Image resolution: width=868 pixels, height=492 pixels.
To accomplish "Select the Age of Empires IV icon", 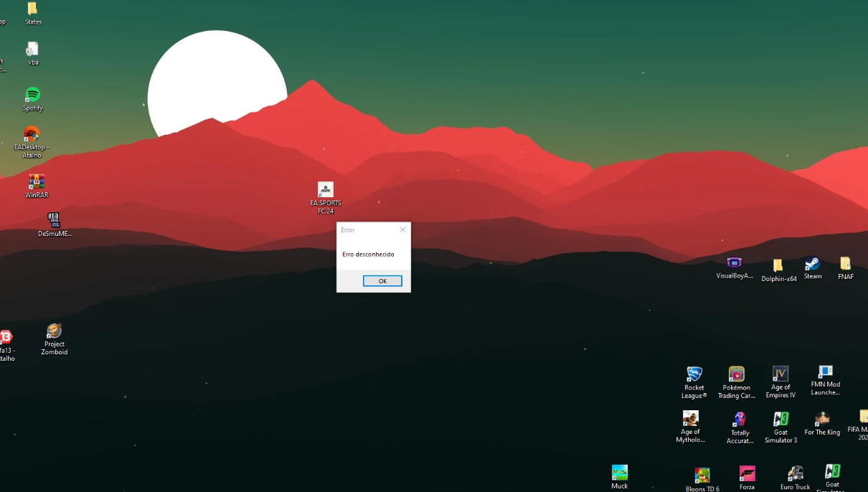I will coord(780,374).
